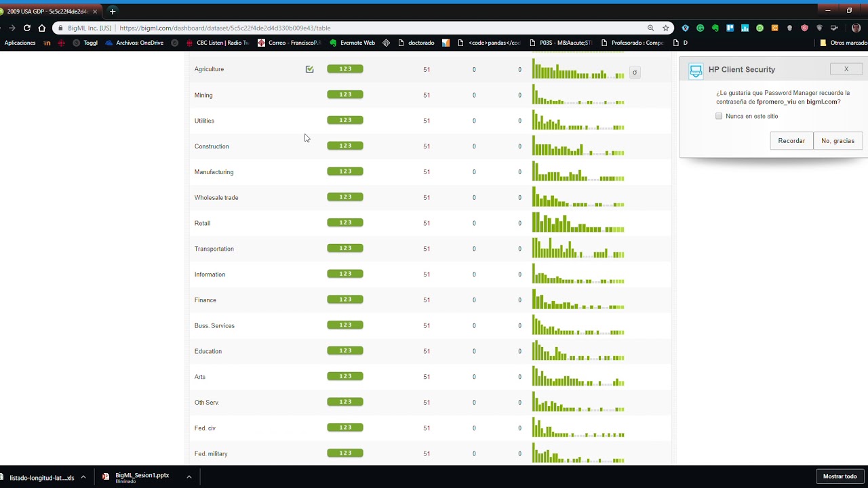Viewport: 868px width, 488px height.
Task: Click the Transportation histogram sparkline
Action: [x=578, y=248]
